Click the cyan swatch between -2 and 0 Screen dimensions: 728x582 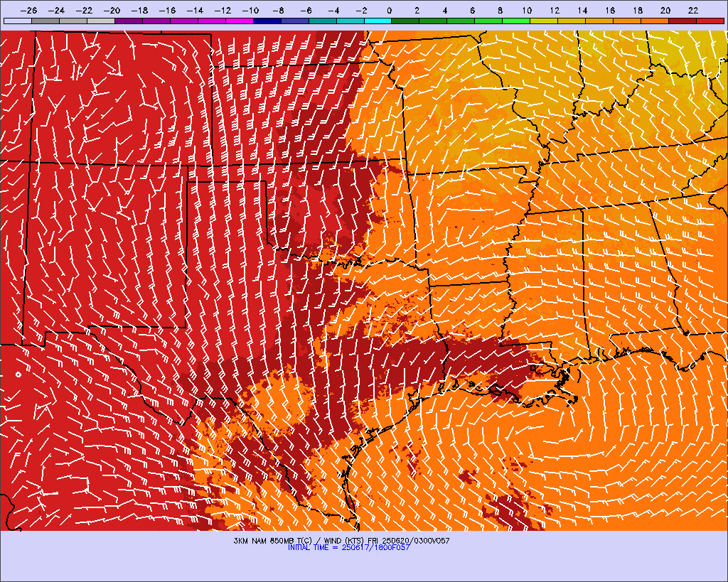[x=378, y=21]
